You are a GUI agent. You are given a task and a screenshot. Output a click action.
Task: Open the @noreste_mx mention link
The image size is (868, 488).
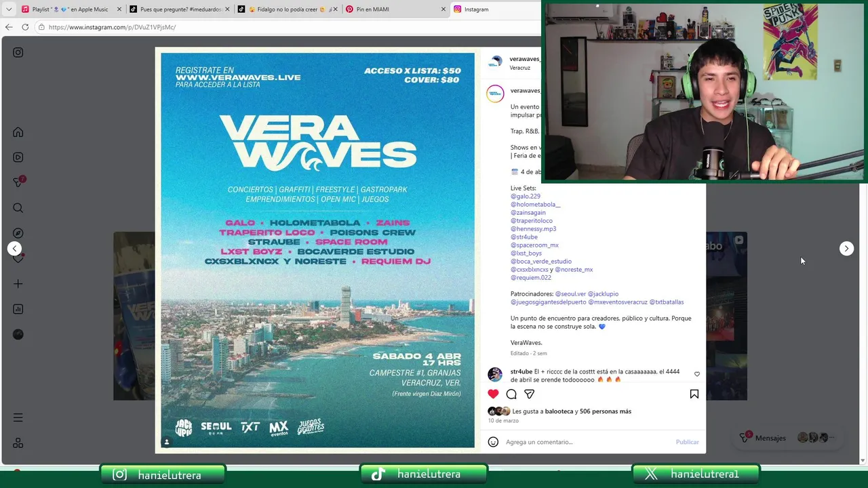point(574,270)
